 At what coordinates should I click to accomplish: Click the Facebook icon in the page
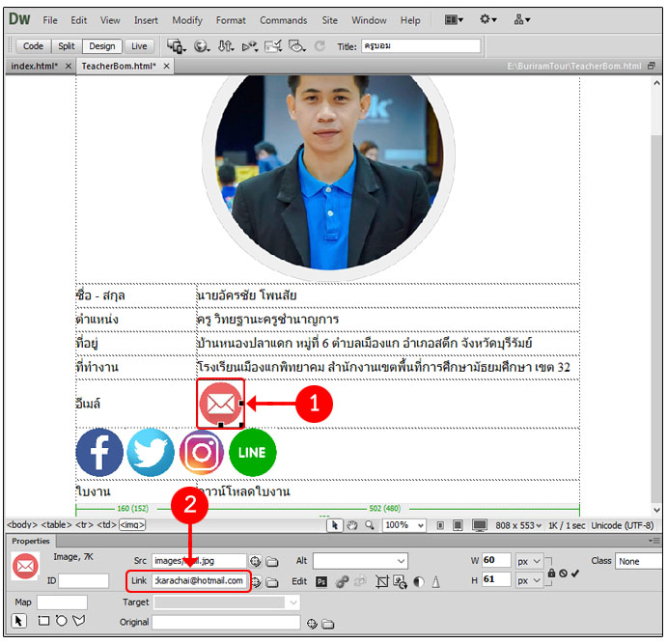(99, 453)
